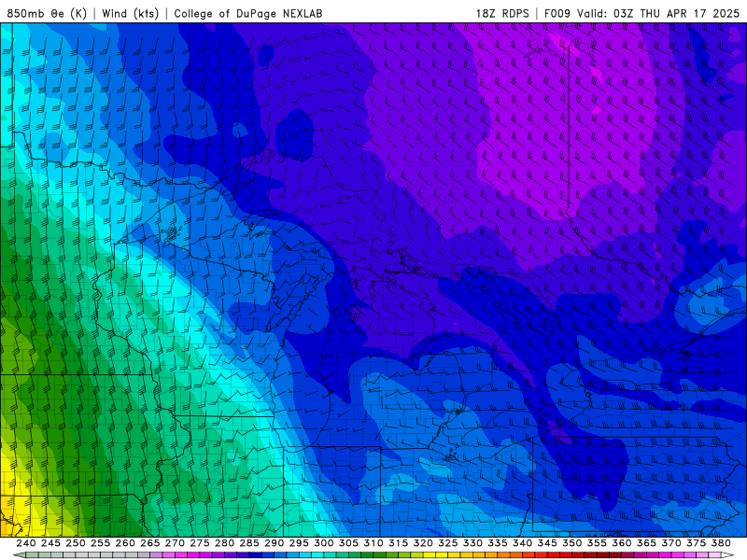Click the 'F009' forecast hour label
Screen dimensions: 747x560
(x=557, y=13)
